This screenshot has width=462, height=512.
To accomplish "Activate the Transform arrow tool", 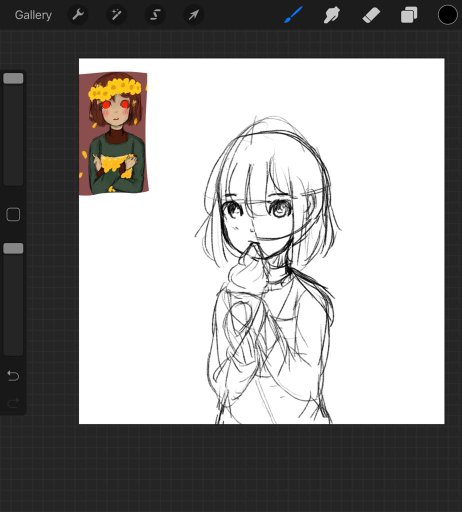I will coord(194,15).
